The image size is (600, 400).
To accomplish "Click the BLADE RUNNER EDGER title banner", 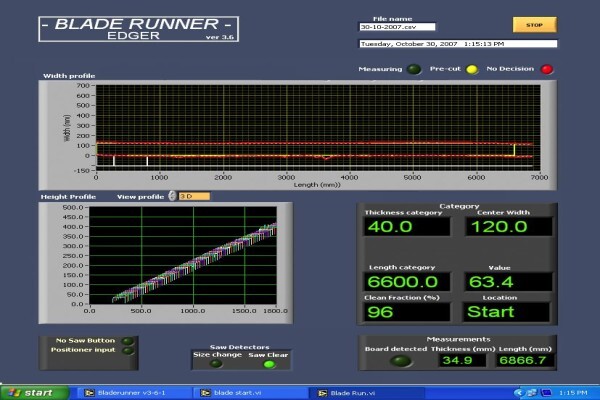I will click(x=139, y=29).
